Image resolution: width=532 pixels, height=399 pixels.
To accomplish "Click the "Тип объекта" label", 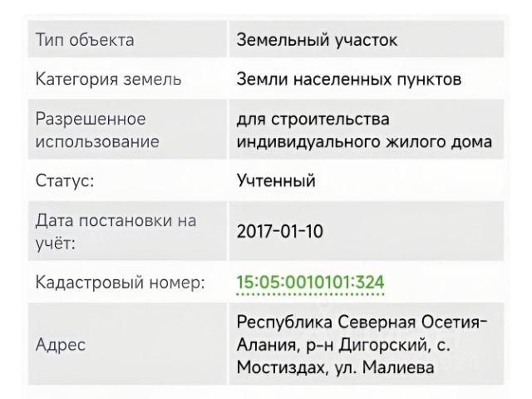I will tap(84, 40).
